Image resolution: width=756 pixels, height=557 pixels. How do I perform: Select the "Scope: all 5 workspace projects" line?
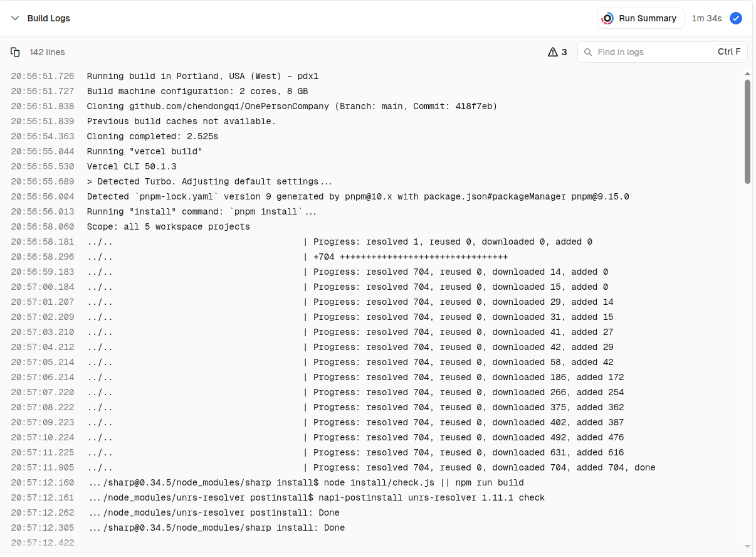tap(168, 226)
